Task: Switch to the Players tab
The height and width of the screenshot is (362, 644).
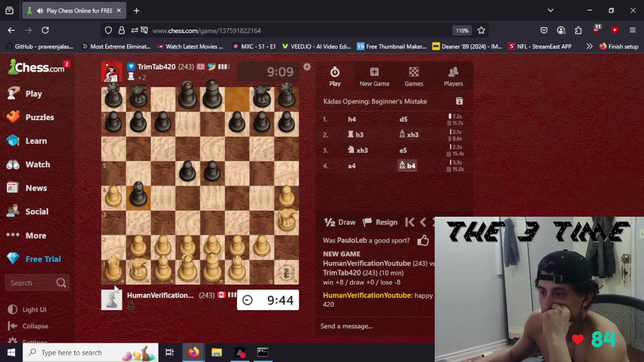Action: (453, 76)
